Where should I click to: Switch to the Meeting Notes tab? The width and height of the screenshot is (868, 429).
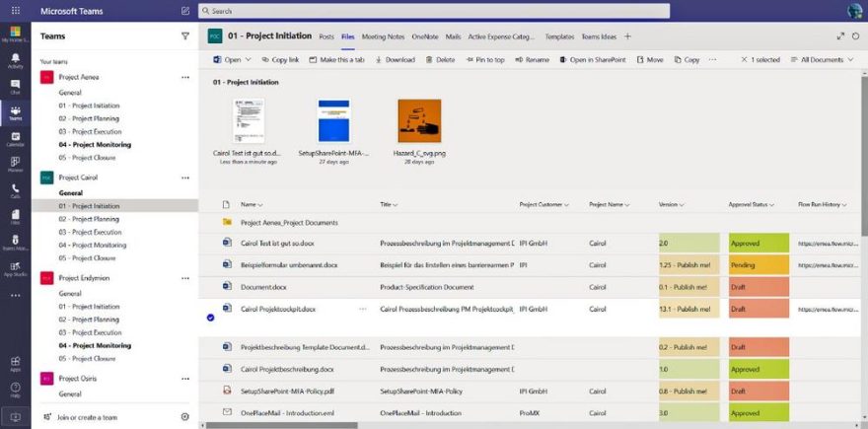pyautogui.click(x=383, y=36)
